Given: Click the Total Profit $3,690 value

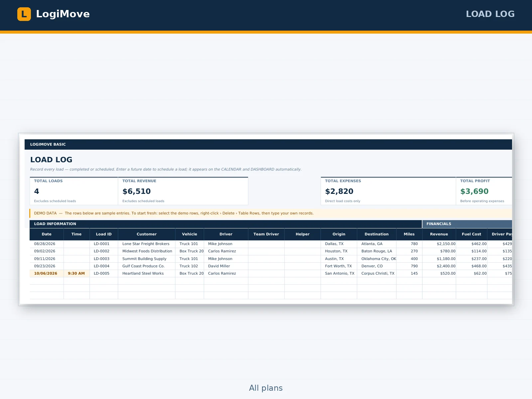Looking at the screenshot, I should tap(474, 191).
